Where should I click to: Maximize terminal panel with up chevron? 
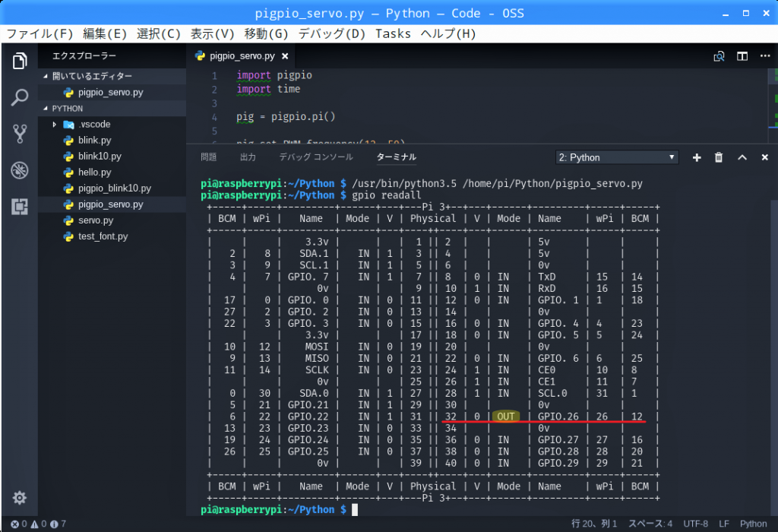(742, 157)
